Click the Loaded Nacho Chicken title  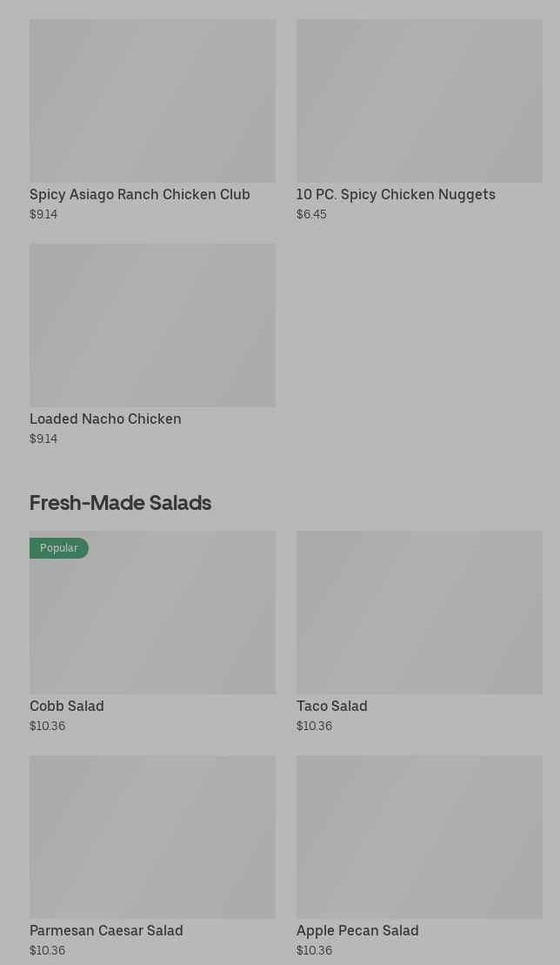105,419
